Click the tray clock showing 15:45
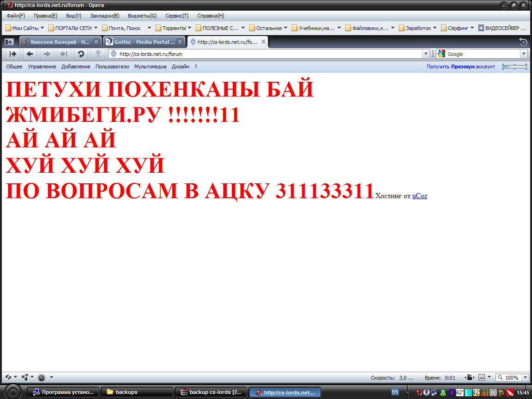 click(x=523, y=393)
